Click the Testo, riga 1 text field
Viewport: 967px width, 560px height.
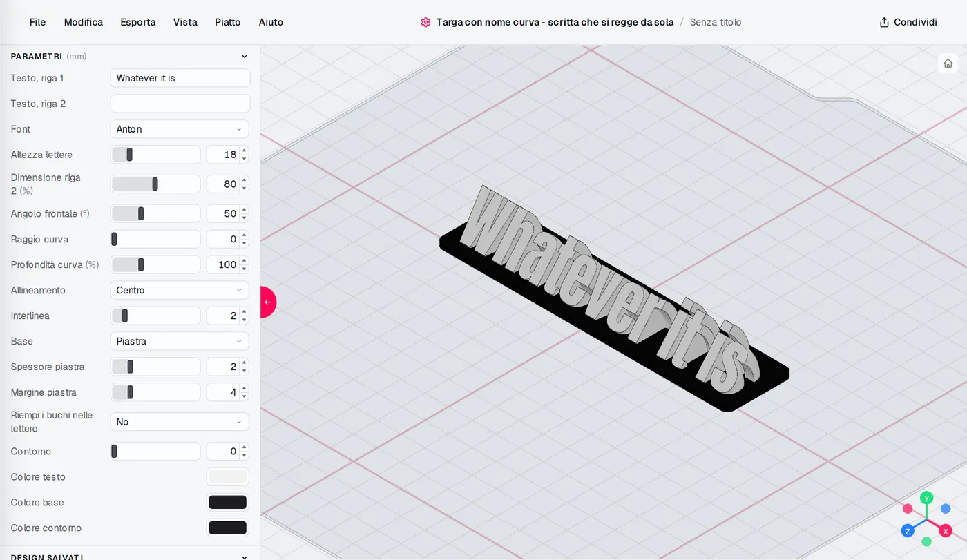180,78
